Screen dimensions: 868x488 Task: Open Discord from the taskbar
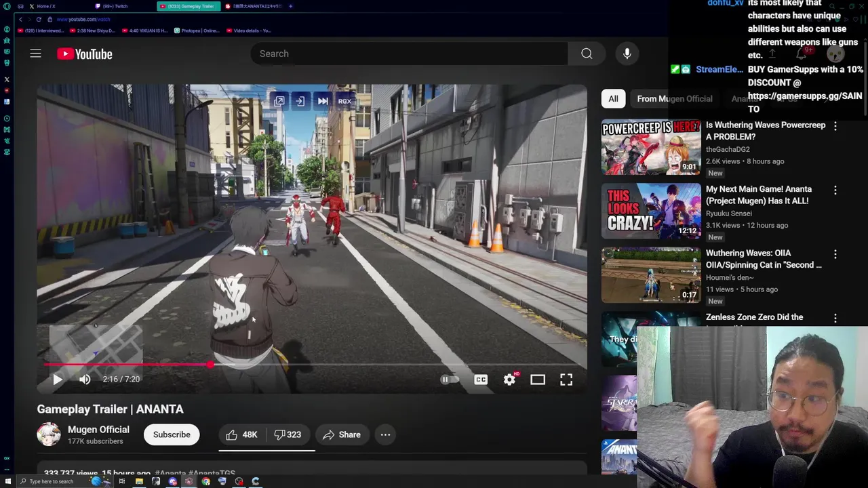(x=172, y=481)
